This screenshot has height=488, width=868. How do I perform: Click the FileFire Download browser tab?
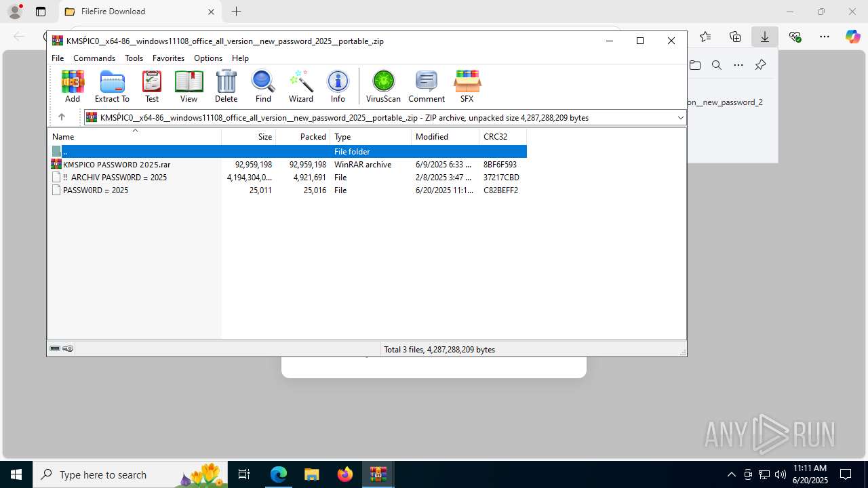click(x=139, y=12)
